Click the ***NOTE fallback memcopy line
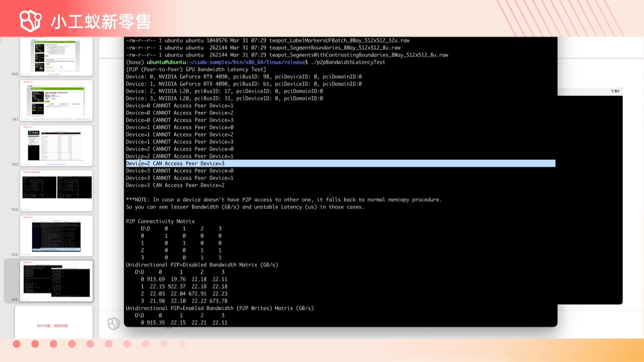644x362 pixels. tap(284, 200)
